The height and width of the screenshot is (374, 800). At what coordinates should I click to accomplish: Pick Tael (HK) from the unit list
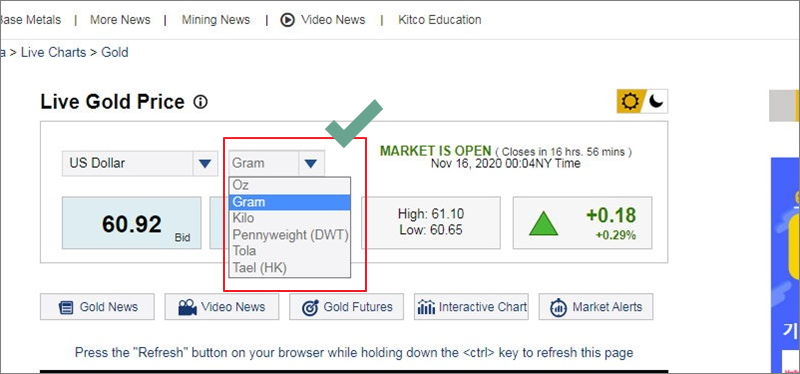click(290, 267)
